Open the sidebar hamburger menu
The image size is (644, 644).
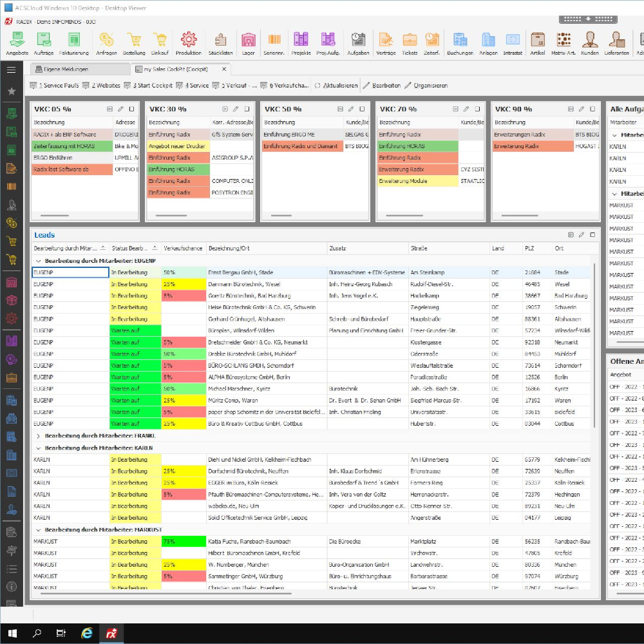coord(12,70)
